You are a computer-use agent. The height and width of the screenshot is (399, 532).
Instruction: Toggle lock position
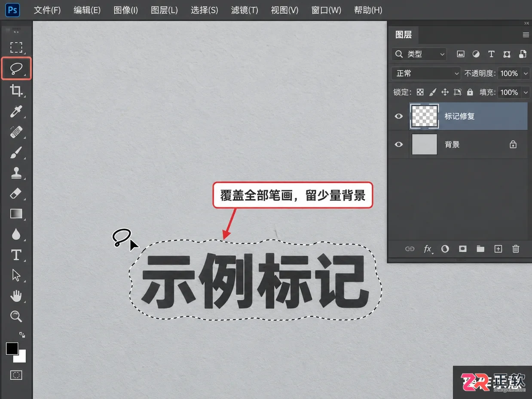tap(445, 92)
